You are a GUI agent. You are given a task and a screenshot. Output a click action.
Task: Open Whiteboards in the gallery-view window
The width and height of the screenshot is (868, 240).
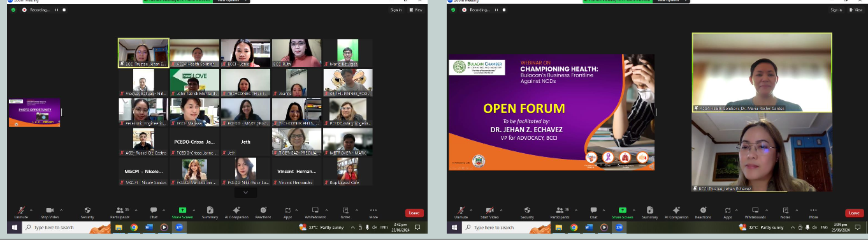315,210
